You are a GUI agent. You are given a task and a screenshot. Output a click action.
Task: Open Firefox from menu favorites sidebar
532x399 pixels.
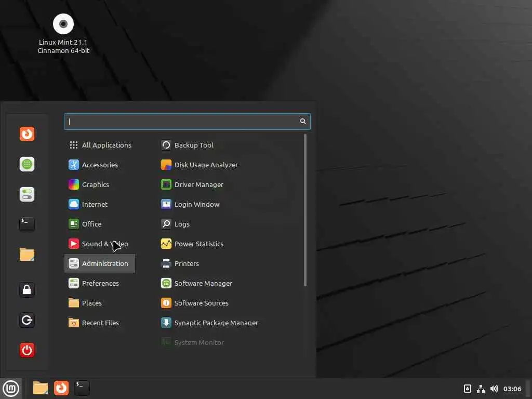tap(27, 134)
